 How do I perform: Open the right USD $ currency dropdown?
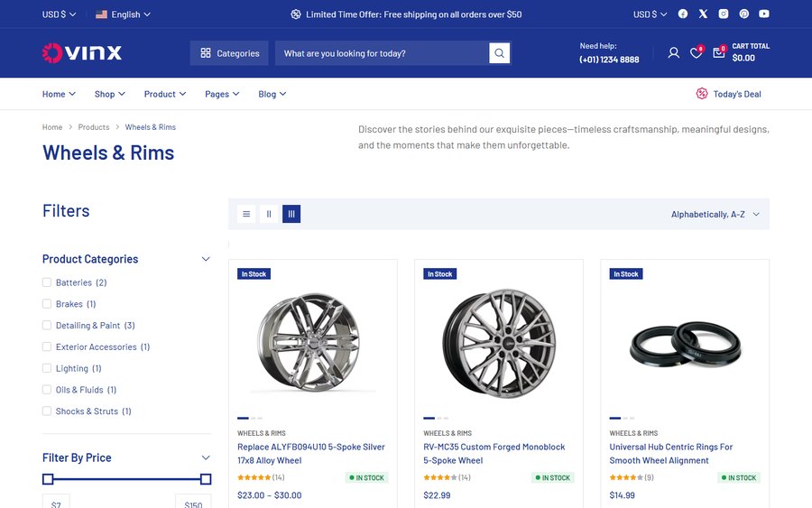650,14
